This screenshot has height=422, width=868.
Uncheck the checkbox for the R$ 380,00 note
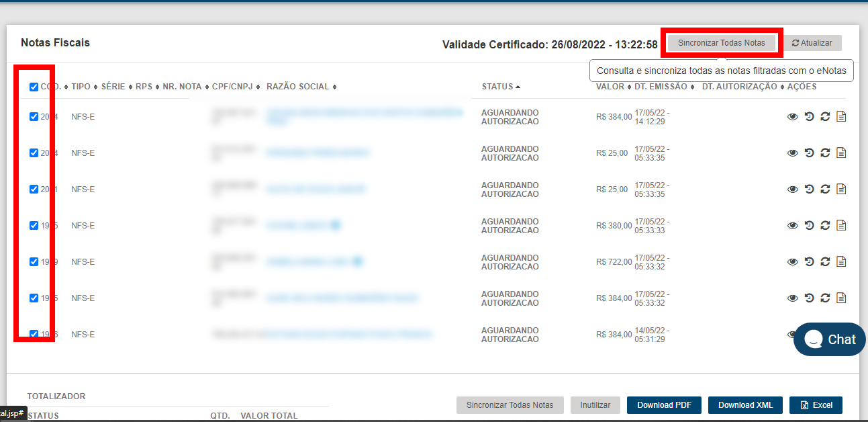[34, 226]
